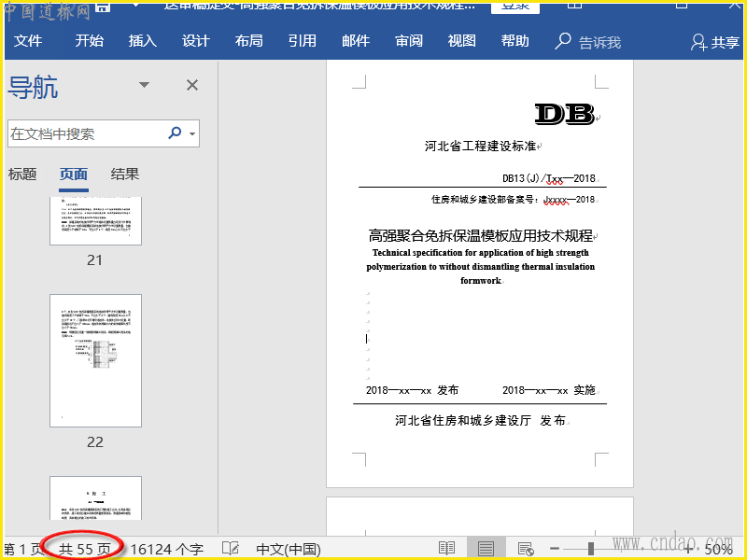
Task: Expand the search options dropdown arrow
Action: point(192,134)
